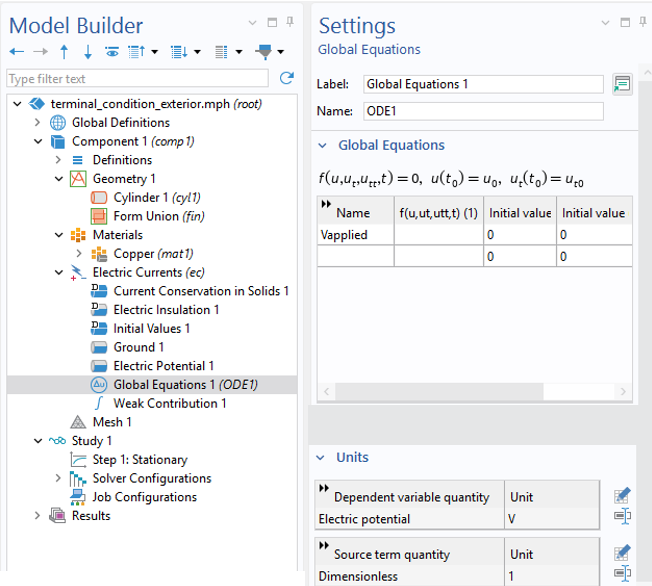652x586 pixels.
Task: Select the Global Definitions globe icon
Action: click(x=58, y=123)
